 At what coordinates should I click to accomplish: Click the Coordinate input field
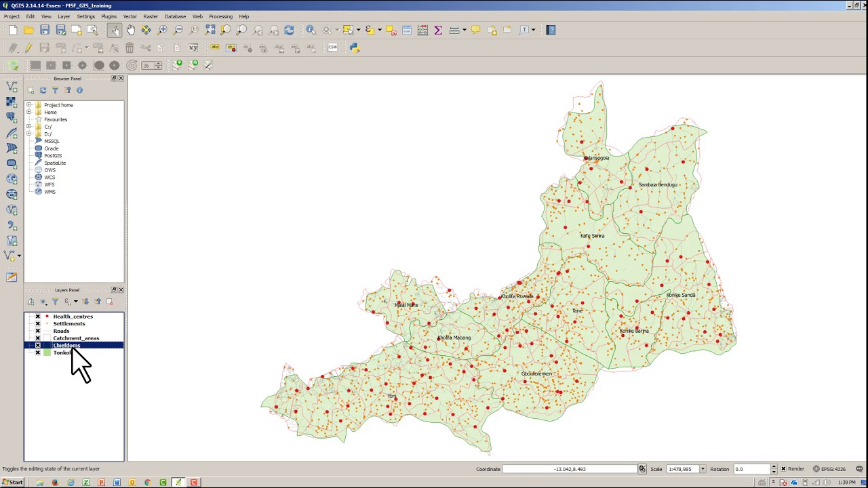[570, 469]
